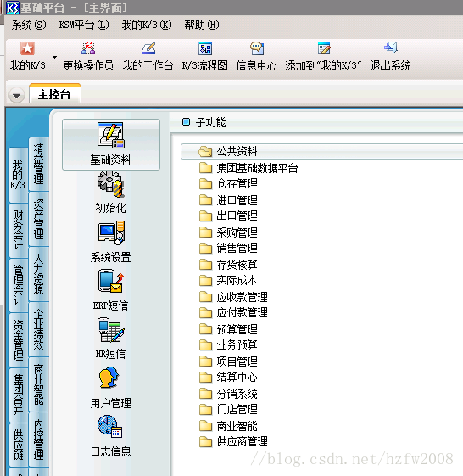Open 我的工作台 from the toolbar
The height and width of the screenshot is (476, 463).
pos(148,49)
